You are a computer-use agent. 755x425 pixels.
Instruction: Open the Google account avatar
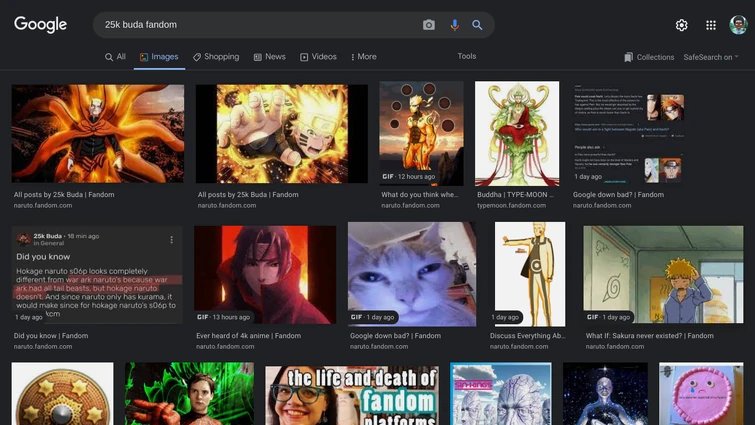738,25
